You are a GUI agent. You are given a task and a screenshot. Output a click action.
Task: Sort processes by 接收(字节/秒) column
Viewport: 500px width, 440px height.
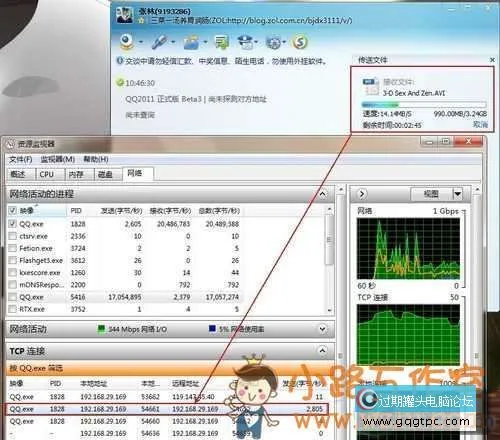[170, 211]
